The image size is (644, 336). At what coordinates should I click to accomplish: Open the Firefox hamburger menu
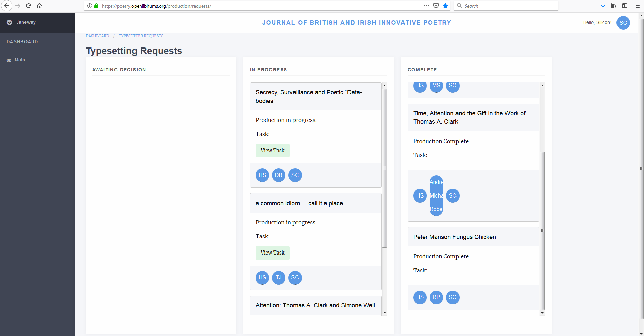638,6
